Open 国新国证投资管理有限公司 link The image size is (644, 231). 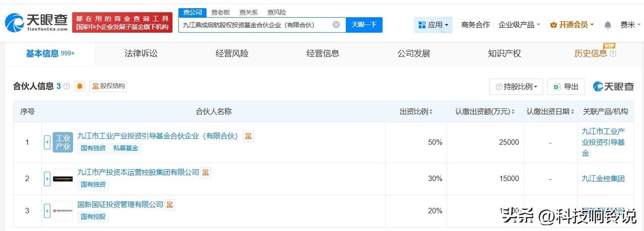point(120,204)
